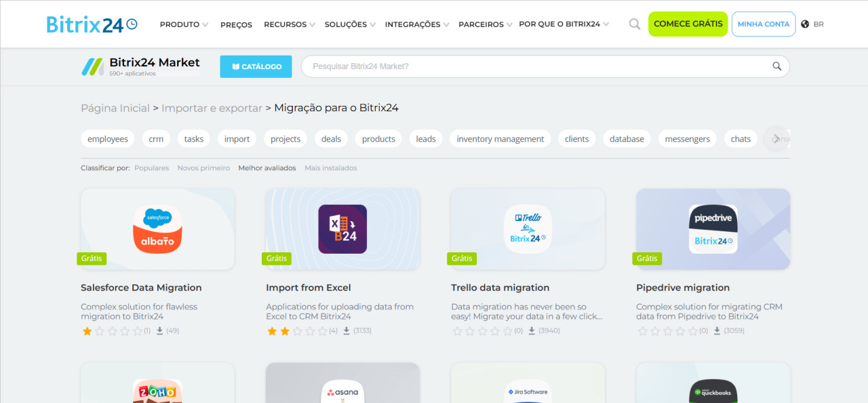Open the Trello to Bitrix24 app icon
This screenshot has height=403, width=868.
click(x=528, y=229)
